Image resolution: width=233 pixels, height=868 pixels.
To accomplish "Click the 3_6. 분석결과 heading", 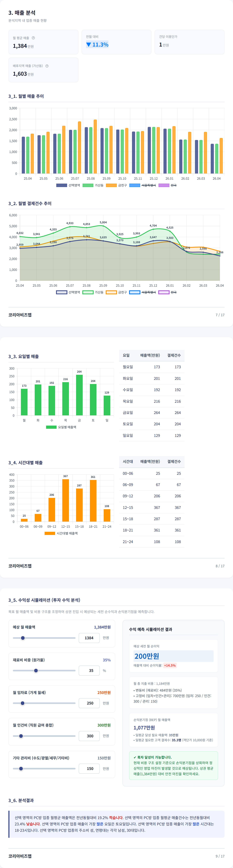I will pyautogui.click(x=21, y=800).
